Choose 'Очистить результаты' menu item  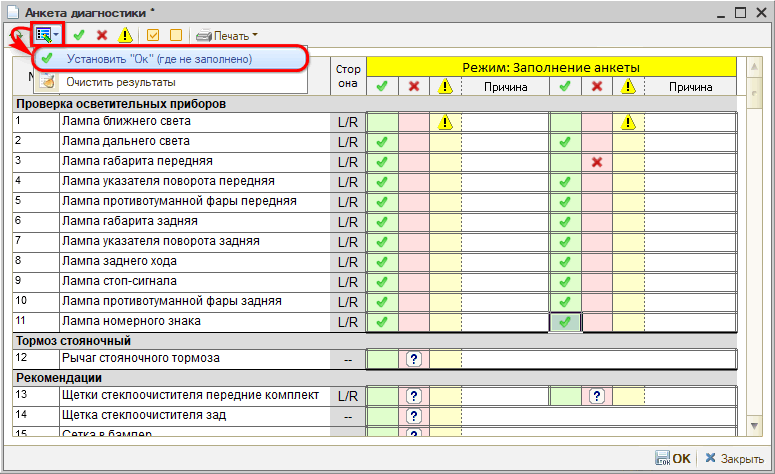point(120,82)
